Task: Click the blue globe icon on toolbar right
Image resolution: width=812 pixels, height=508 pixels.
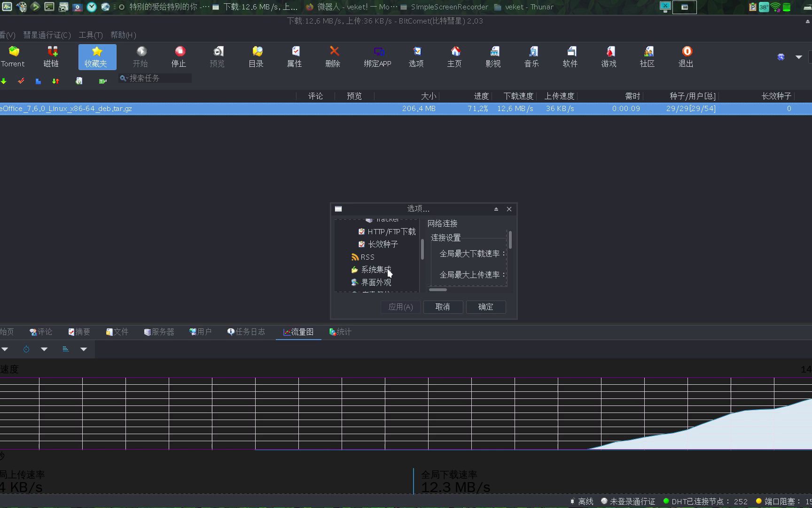Action: click(x=781, y=57)
